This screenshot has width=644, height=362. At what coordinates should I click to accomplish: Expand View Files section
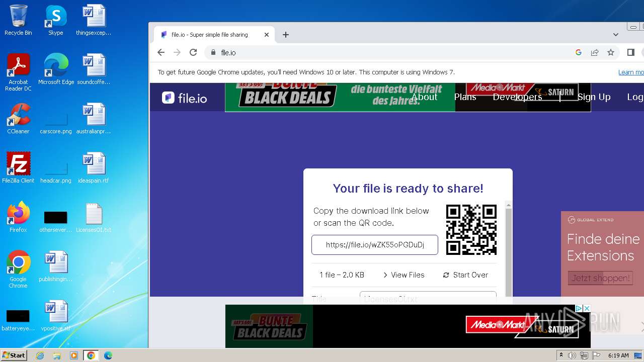click(x=404, y=275)
